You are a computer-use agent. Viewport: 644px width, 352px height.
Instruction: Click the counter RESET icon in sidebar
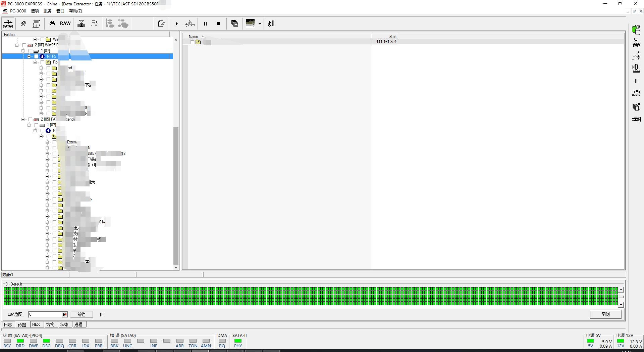coord(636,43)
